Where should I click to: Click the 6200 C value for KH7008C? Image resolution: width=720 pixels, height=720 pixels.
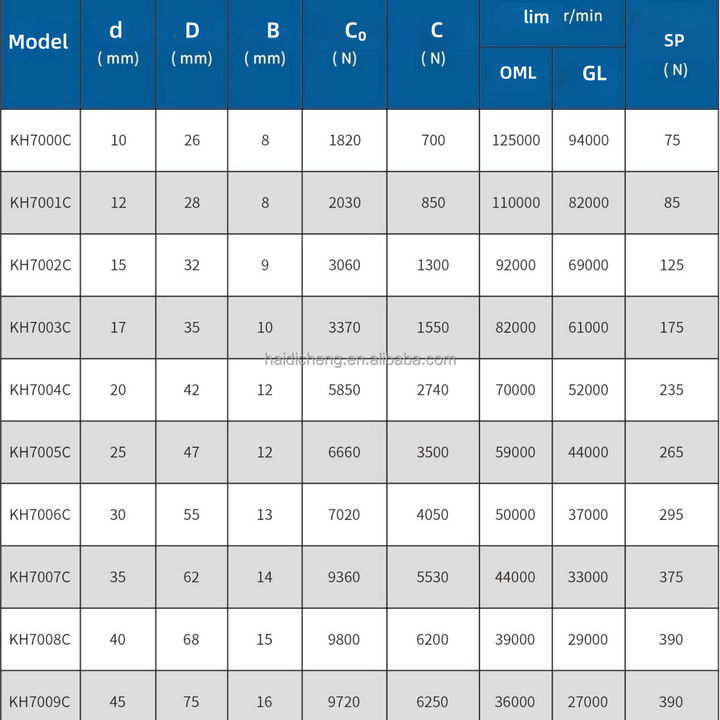(433, 639)
